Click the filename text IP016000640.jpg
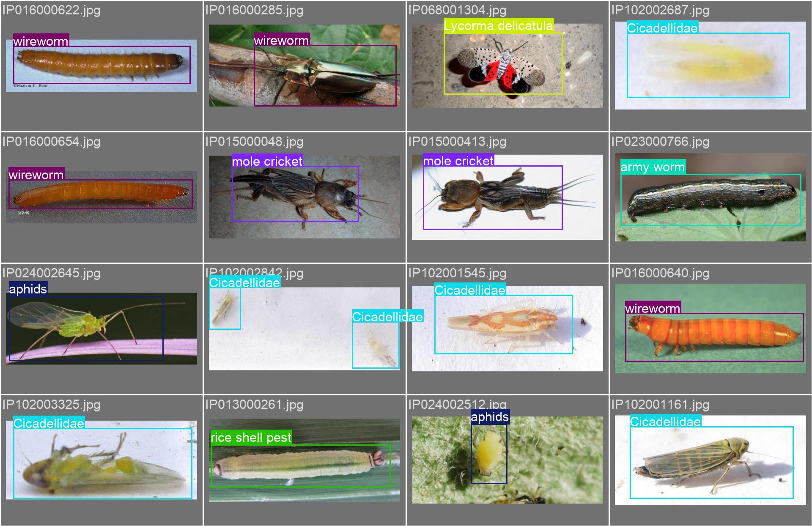Image resolution: width=812 pixels, height=526 pixels. [x=661, y=273]
